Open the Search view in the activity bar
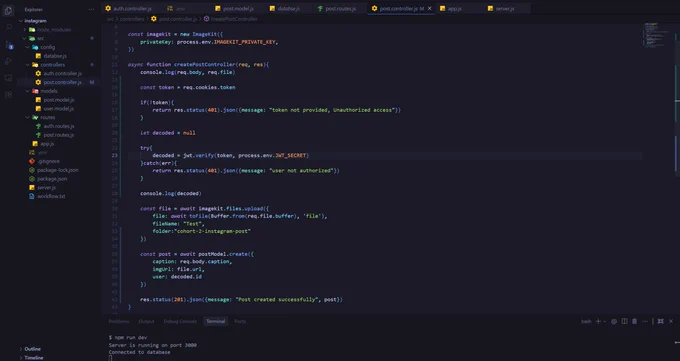The width and height of the screenshot is (680, 361). point(8,27)
